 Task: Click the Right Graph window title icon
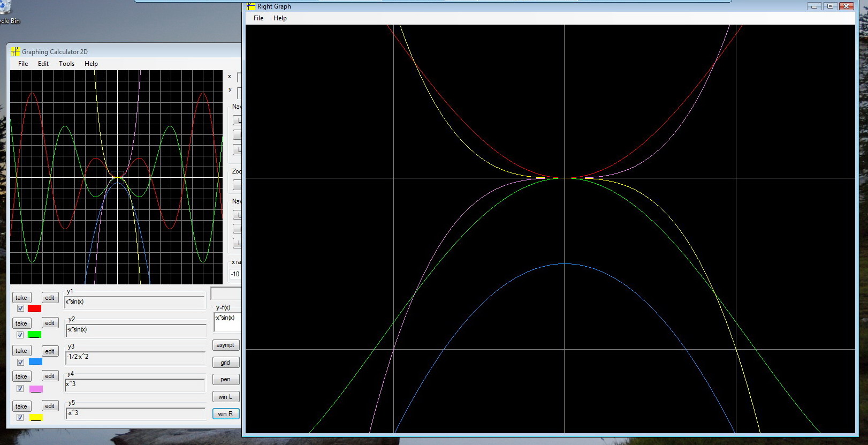tap(250, 6)
